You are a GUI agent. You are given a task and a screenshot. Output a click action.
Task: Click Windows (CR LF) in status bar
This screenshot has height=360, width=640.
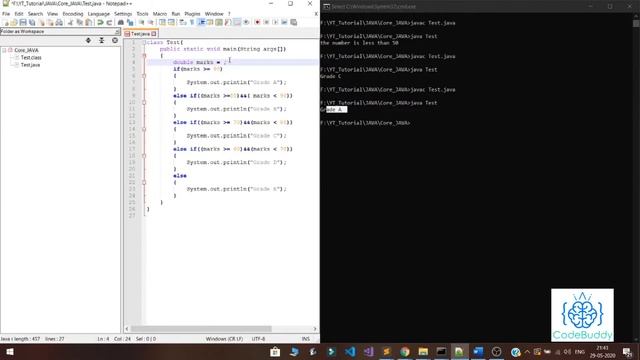click(224, 339)
